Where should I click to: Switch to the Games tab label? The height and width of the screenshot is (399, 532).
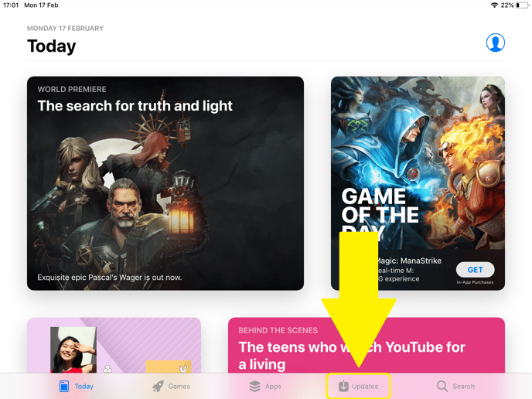[x=179, y=386]
